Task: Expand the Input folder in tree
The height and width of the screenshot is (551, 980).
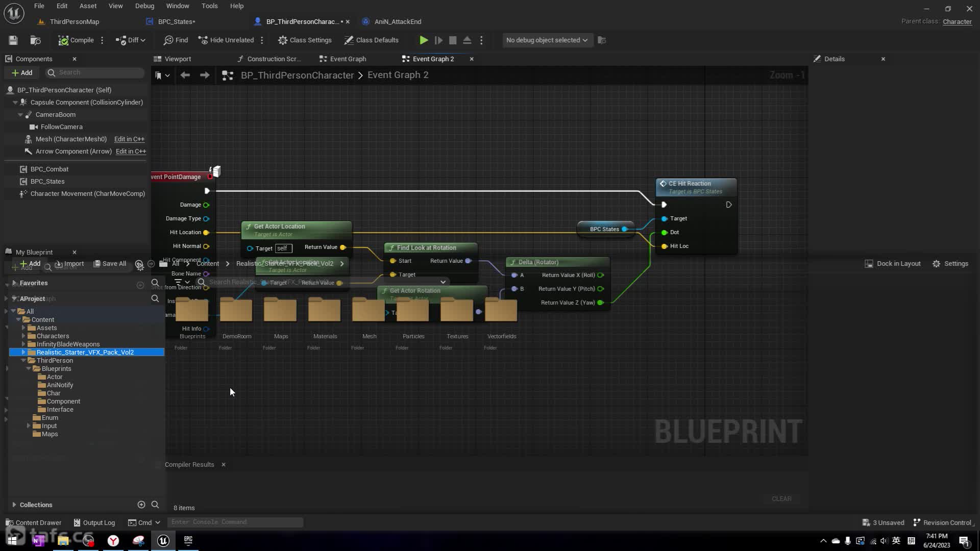Action: tap(29, 425)
